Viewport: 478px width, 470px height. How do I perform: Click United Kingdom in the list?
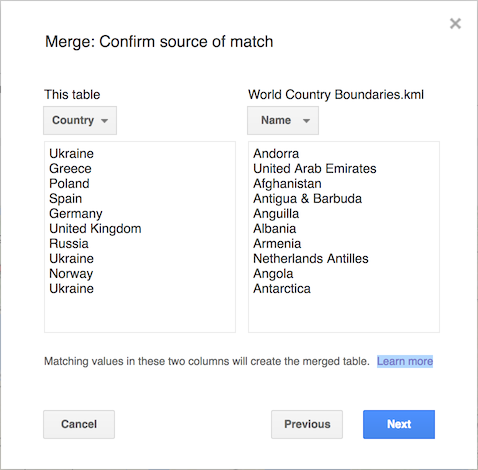click(95, 229)
